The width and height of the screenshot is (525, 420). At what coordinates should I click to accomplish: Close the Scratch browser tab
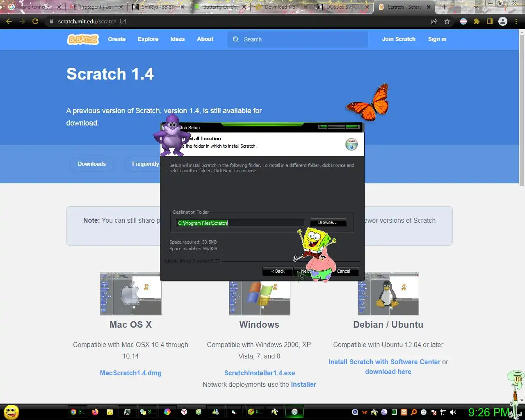[429, 7]
